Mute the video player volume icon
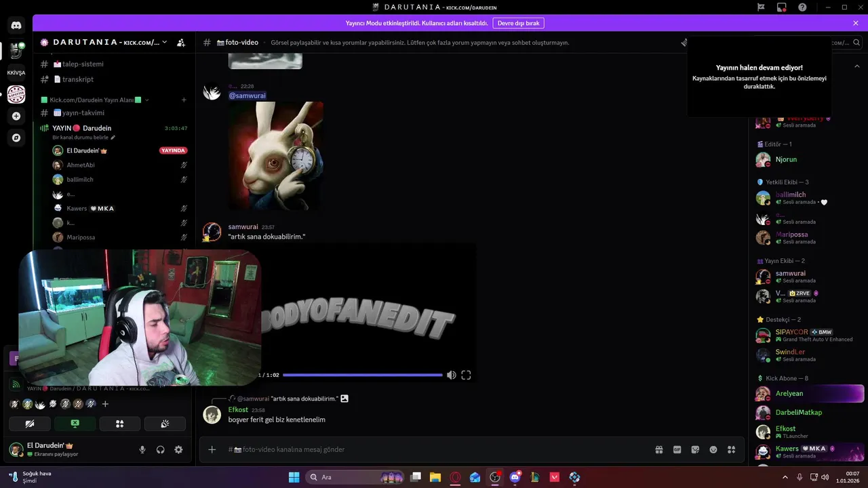The height and width of the screenshot is (488, 868). point(452,375)
